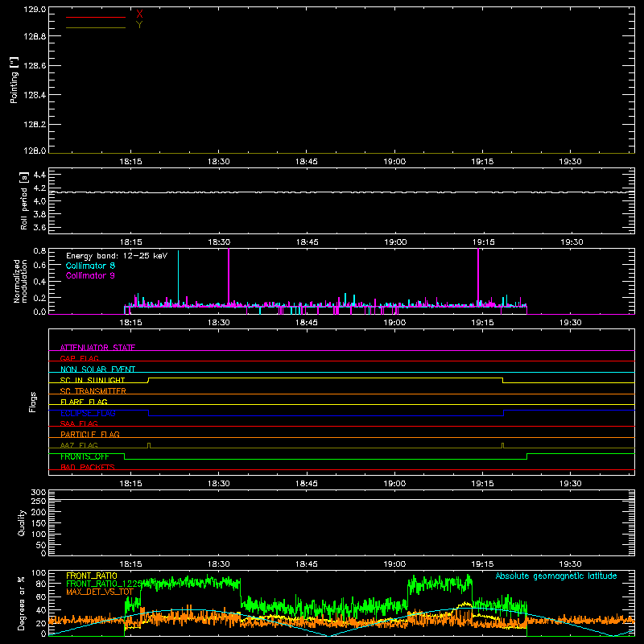Click the 128.4 pointing axis value
The height and width of the screenshot is (644, 644).
click(35, 95)
